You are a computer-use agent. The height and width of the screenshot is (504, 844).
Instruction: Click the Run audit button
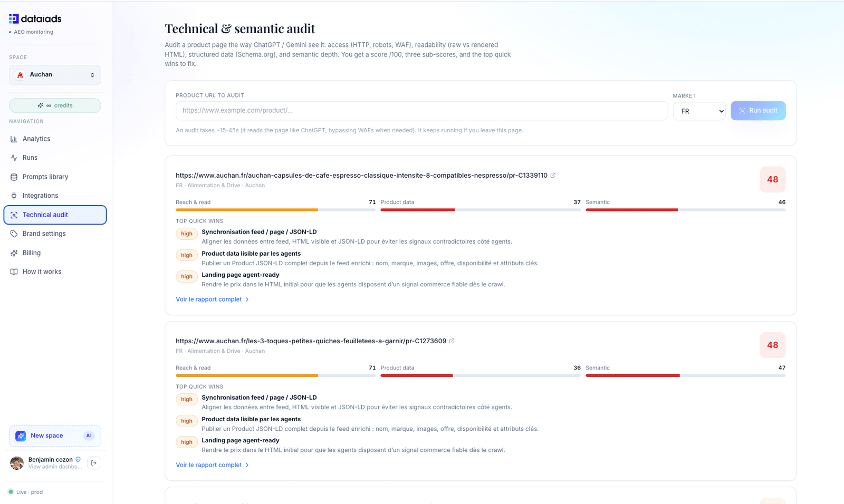(x=758, y=111)
